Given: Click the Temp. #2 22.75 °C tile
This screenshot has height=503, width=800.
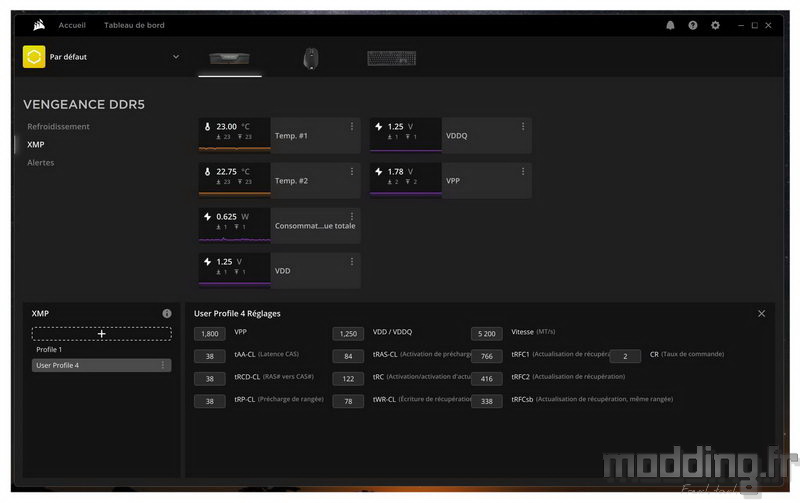Looking at the screenshot, I should tap(280, 180).
